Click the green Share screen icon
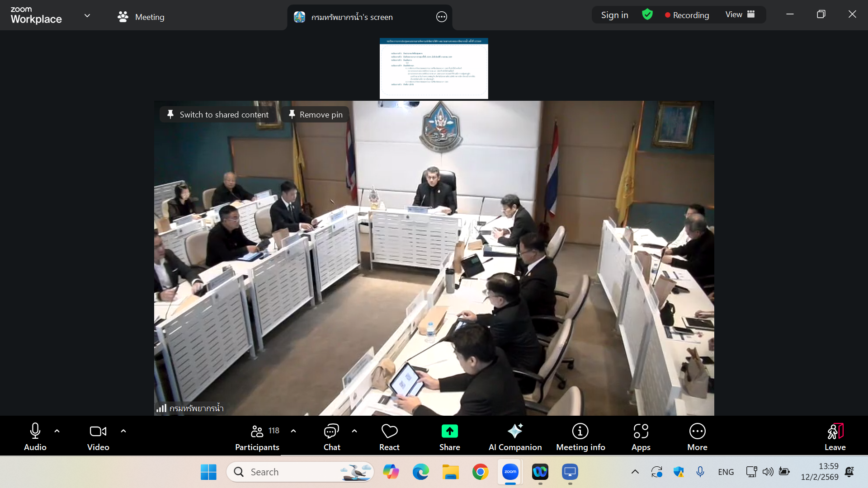The height and width of the screenshot is (488, 868). click(x=449, y=432)
